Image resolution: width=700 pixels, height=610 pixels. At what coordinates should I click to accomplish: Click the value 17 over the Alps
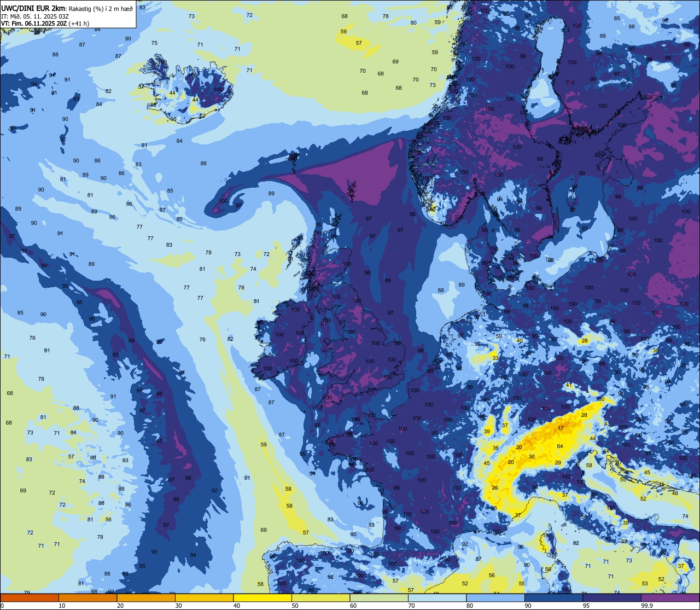tap(561, 428)
